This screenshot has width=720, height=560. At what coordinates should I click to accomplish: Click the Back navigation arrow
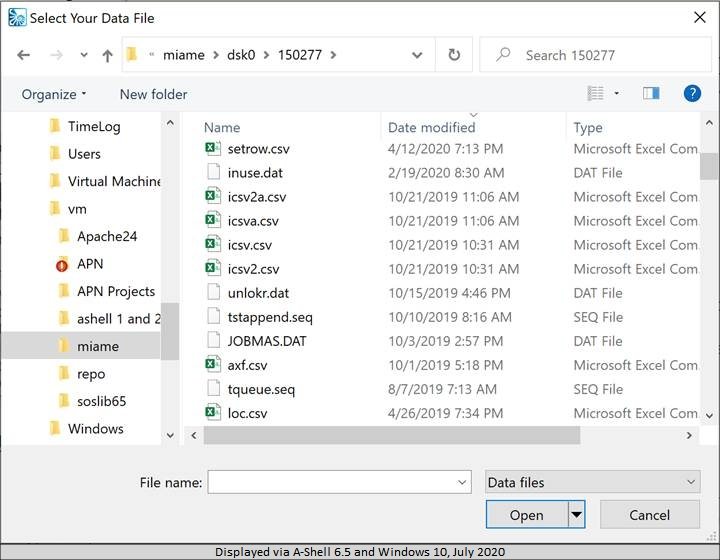point(23,55)
